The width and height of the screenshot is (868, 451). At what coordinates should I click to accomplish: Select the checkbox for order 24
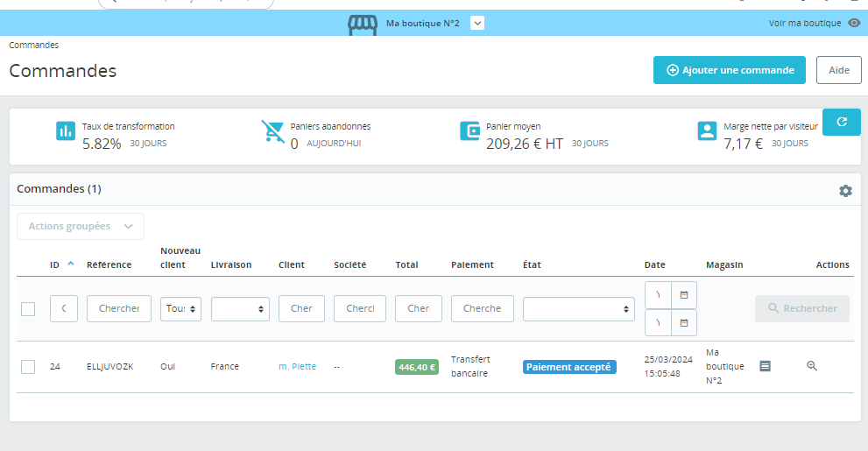[28, 366]
